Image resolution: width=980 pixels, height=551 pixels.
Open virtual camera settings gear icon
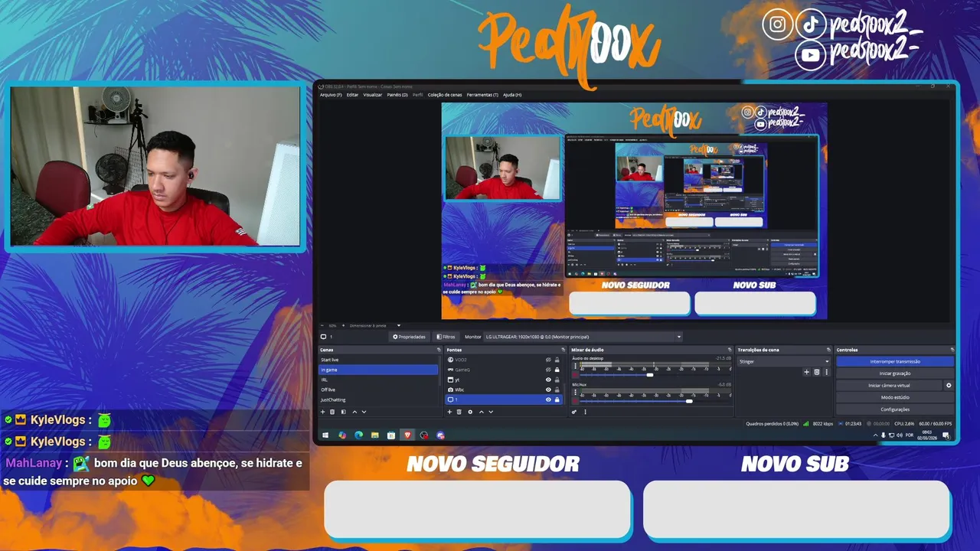click(x=949, y=385)
